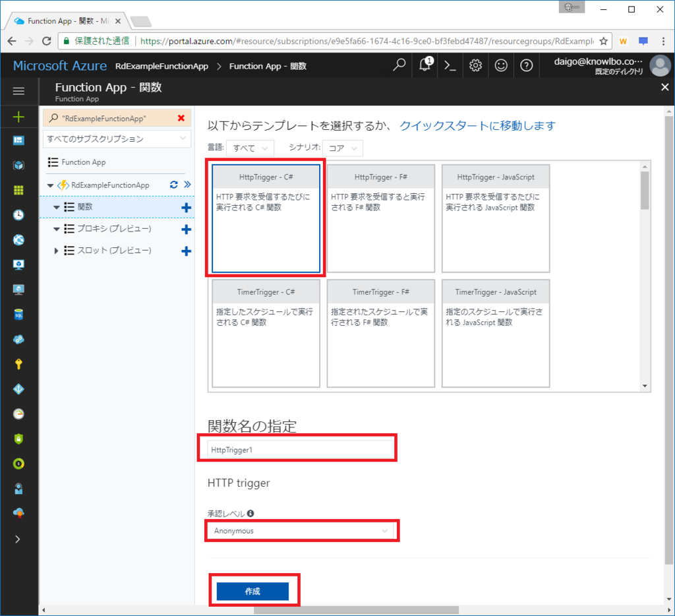Launch Azure Cloud Shell

pos(452,65)
